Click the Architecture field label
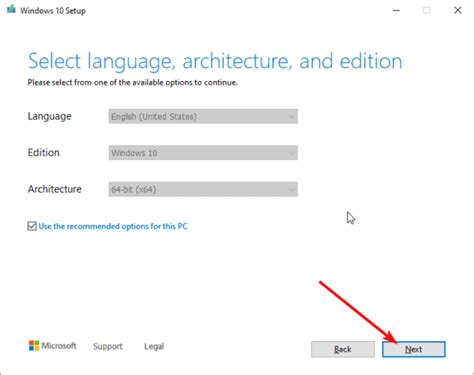Screen dimensions: 474x375 (x=54, y=189)
